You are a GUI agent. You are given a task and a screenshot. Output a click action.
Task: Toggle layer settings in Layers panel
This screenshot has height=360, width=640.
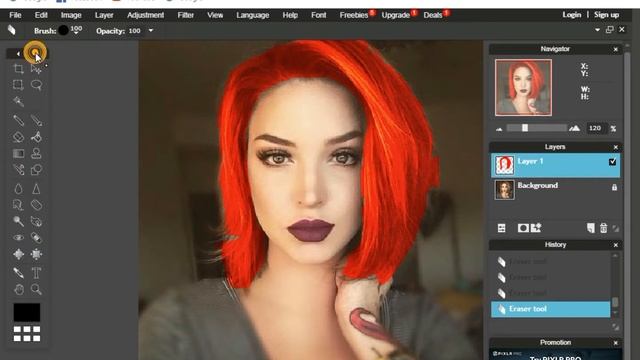(502, 228)
